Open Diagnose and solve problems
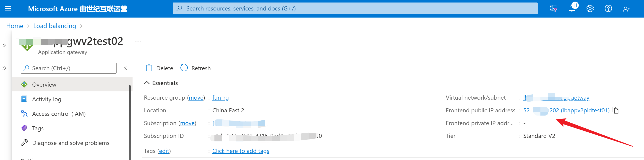Screen dimensions: 644x160 coord(71,143)
